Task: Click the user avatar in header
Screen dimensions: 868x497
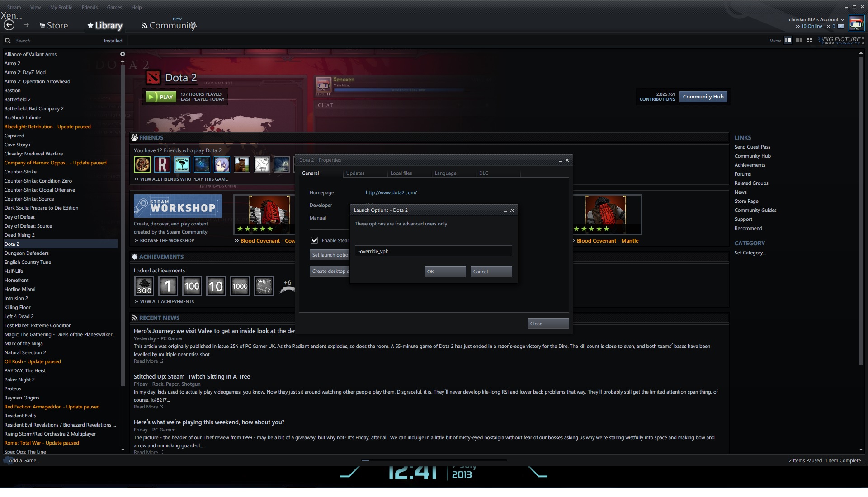Action: tap(856, 23)
